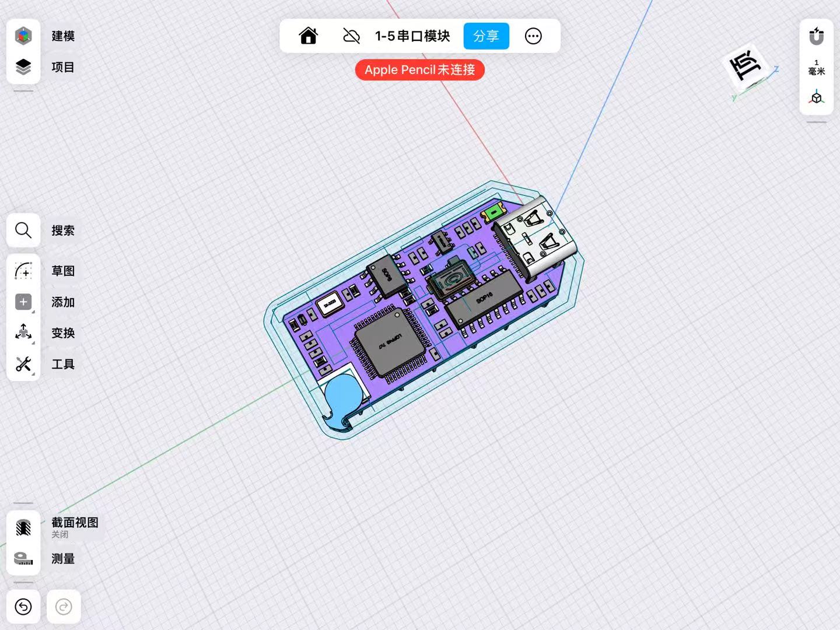Click the 1-5串口模块 project title
This screenshot has height=630, width=840.
coord(412,36)
